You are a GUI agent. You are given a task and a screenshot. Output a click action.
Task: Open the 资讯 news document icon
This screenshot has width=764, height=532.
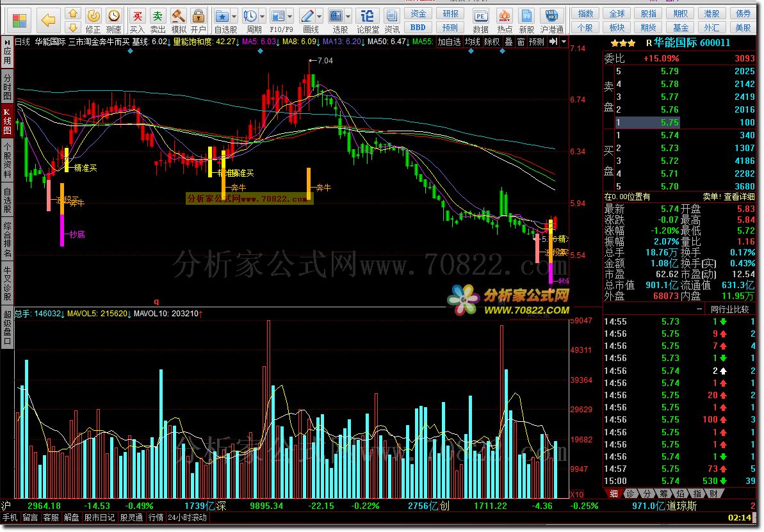tap(392, 21)
